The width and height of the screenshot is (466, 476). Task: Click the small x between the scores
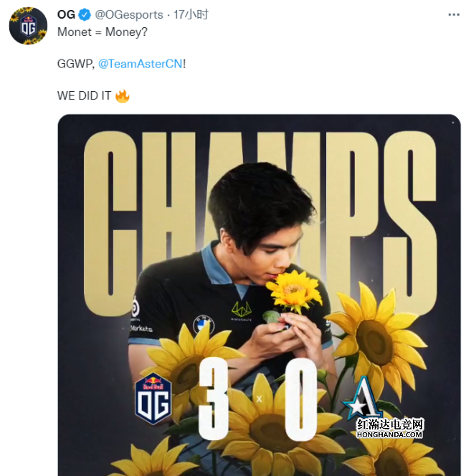259,398
